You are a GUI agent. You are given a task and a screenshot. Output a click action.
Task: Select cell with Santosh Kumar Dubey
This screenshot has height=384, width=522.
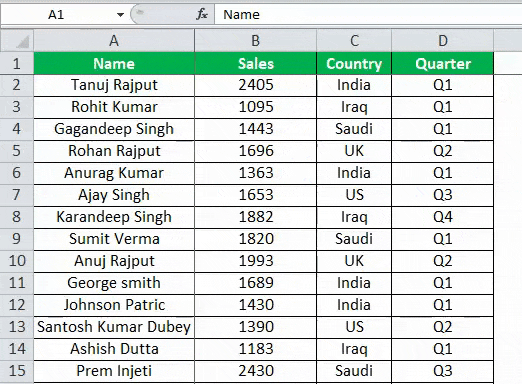coord(114,327)
